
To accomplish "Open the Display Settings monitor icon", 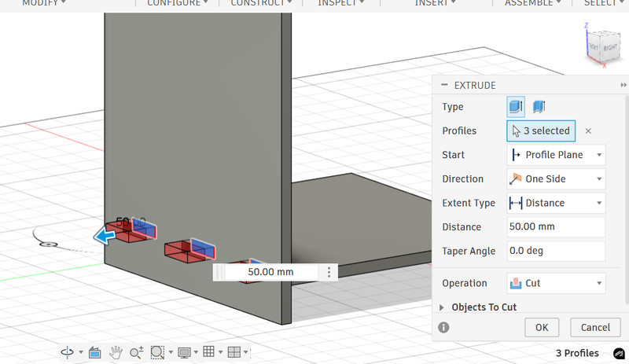I will (x=184, y=353).
